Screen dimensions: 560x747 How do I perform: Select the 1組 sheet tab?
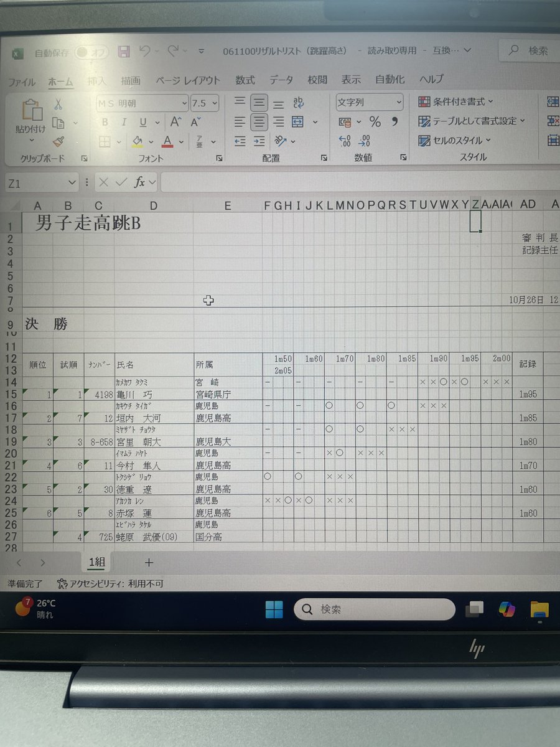pos(96,562)
